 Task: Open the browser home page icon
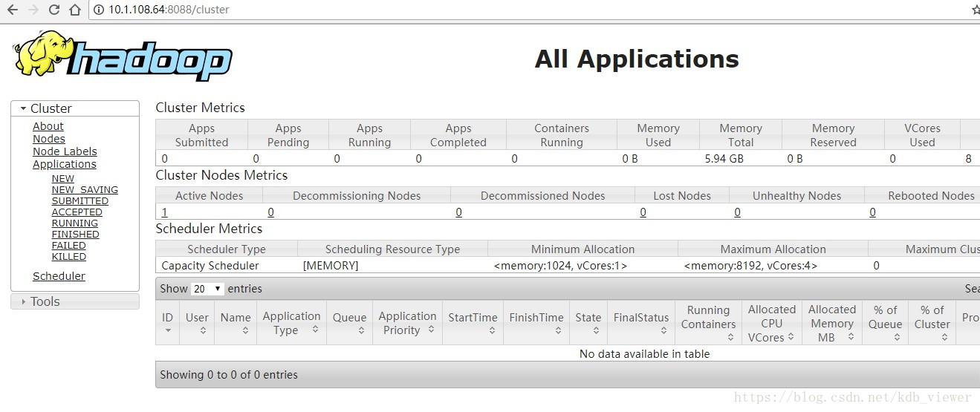pos(74,10)
